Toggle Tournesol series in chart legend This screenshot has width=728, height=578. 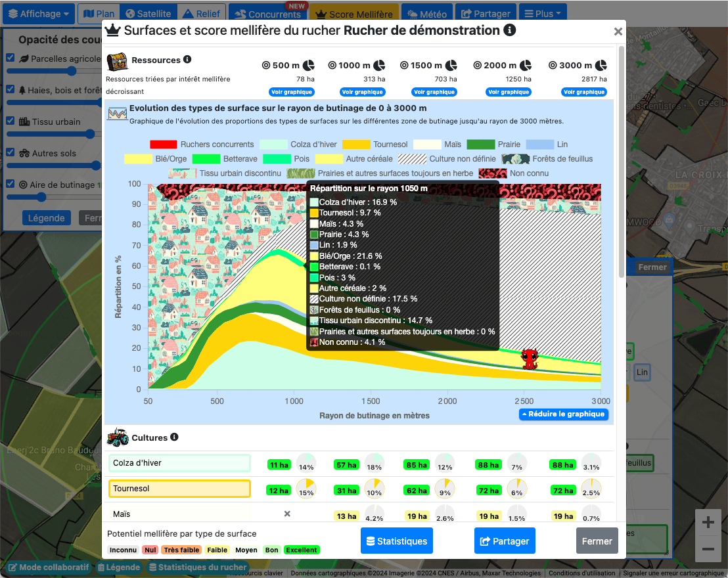click(375, 144)
